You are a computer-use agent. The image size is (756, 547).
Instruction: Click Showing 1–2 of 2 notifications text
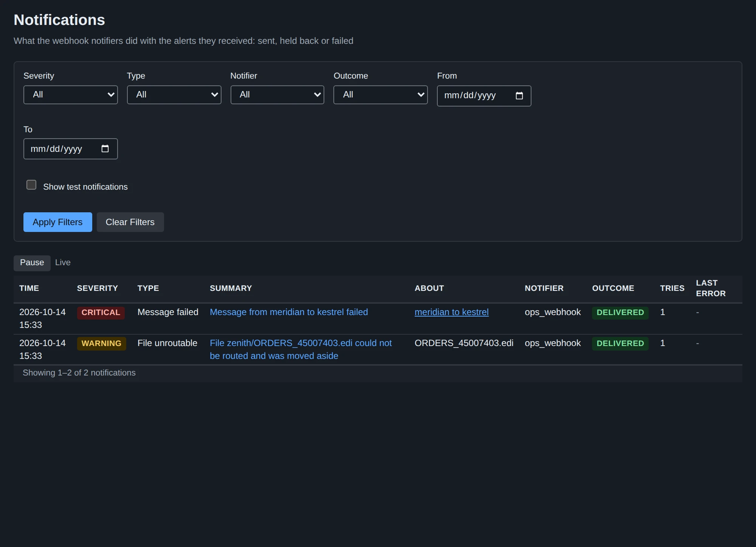coord(79,373)
